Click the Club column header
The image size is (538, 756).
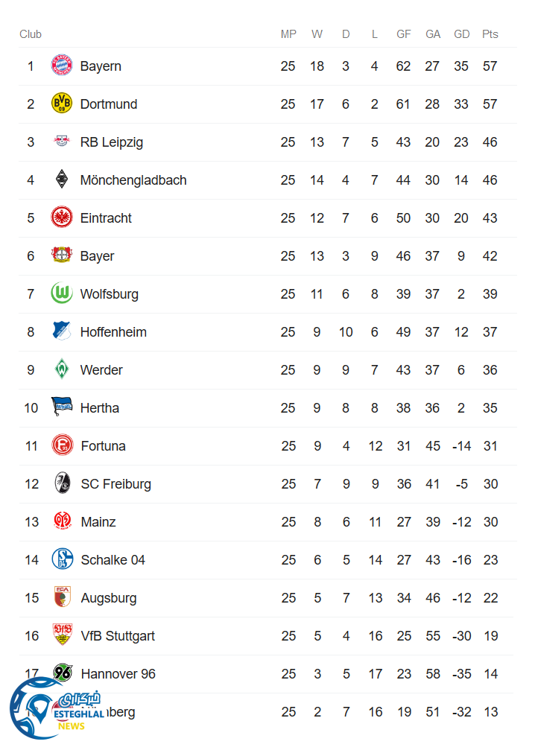tap(31, 34)
